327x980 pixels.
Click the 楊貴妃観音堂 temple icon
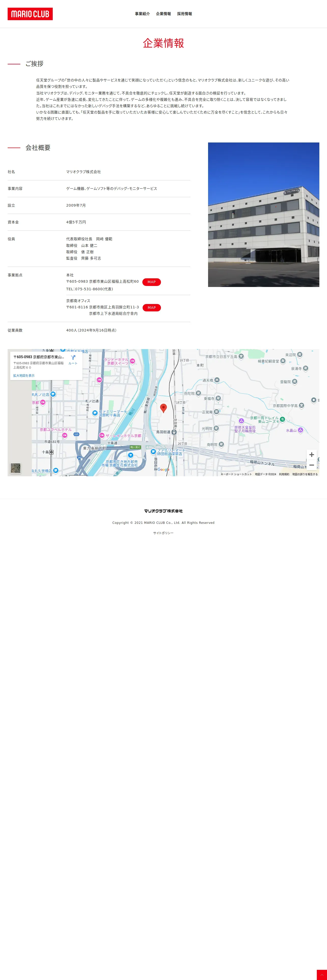point(283,361)
